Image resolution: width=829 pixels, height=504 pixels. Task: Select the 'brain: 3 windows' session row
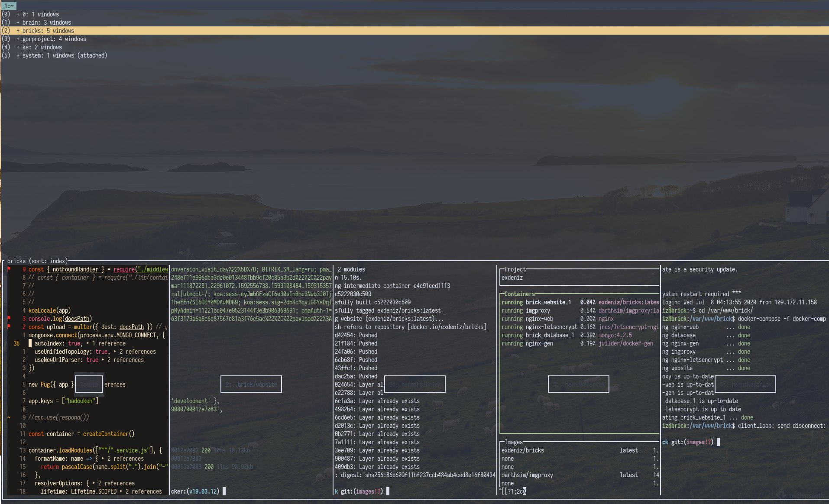coord(414,23)
